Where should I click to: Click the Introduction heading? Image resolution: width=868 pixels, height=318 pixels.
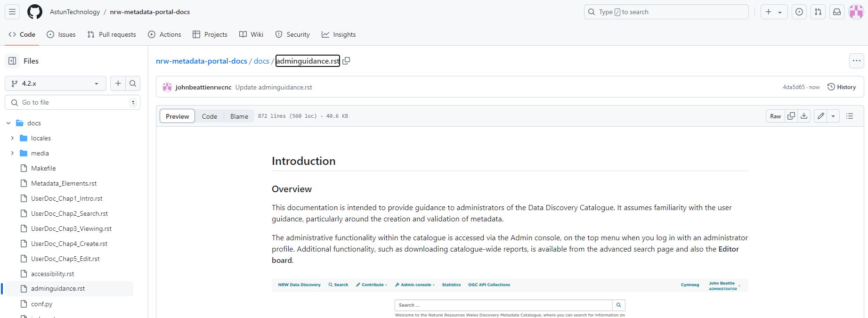[x=303, y=161]
